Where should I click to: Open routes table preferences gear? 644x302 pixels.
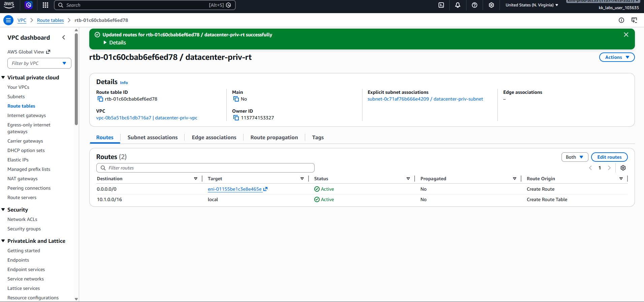pyautogui.click(x=623, y=168)
